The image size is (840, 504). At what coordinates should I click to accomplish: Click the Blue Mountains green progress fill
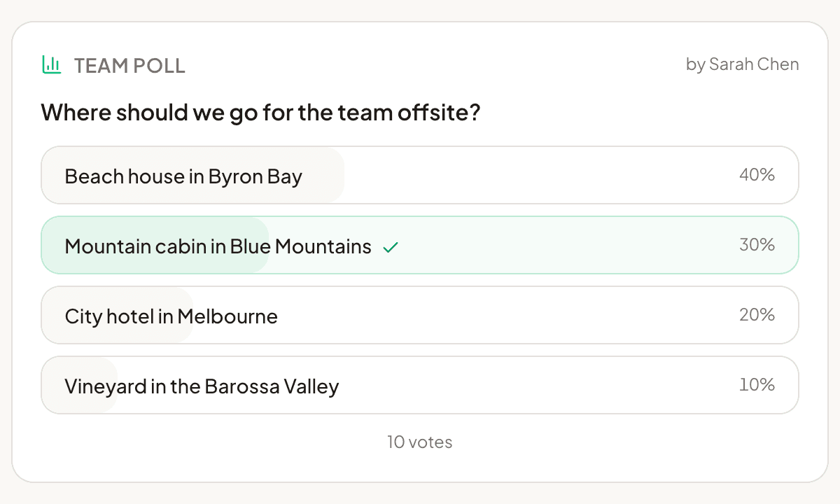(154, 245)
